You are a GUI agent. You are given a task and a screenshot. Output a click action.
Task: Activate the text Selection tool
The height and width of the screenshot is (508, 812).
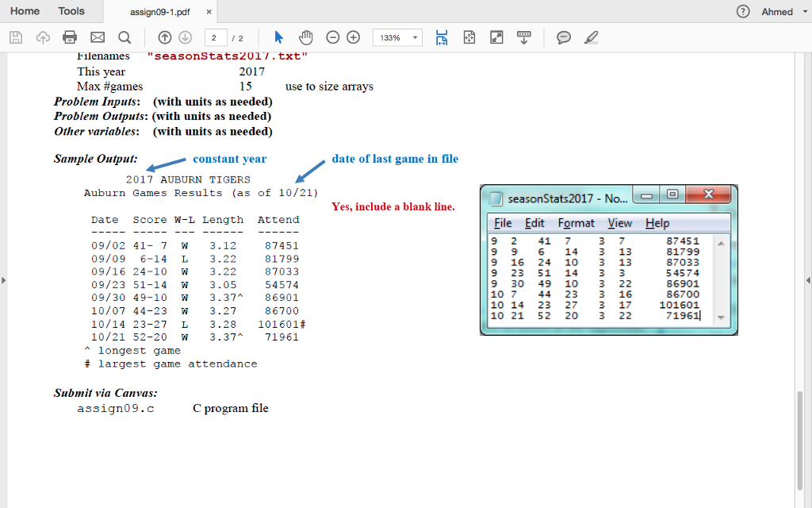[279, 37]
